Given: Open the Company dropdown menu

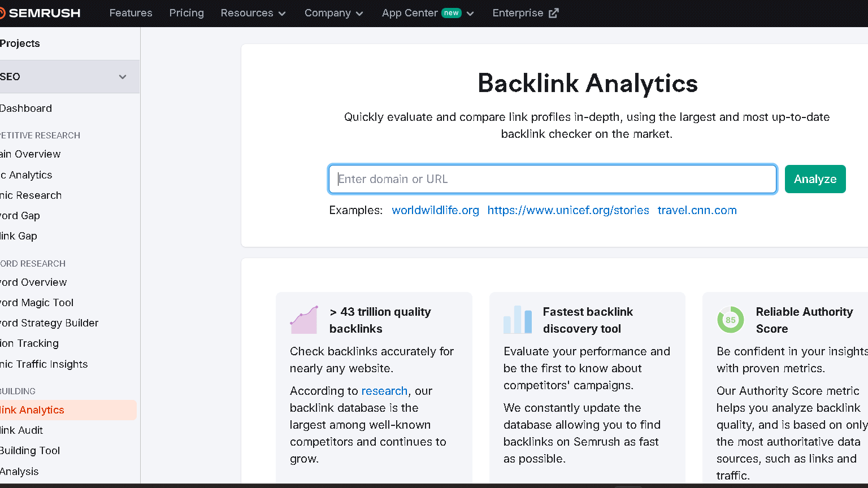Looking at the screenshot, I should [333, 13].
